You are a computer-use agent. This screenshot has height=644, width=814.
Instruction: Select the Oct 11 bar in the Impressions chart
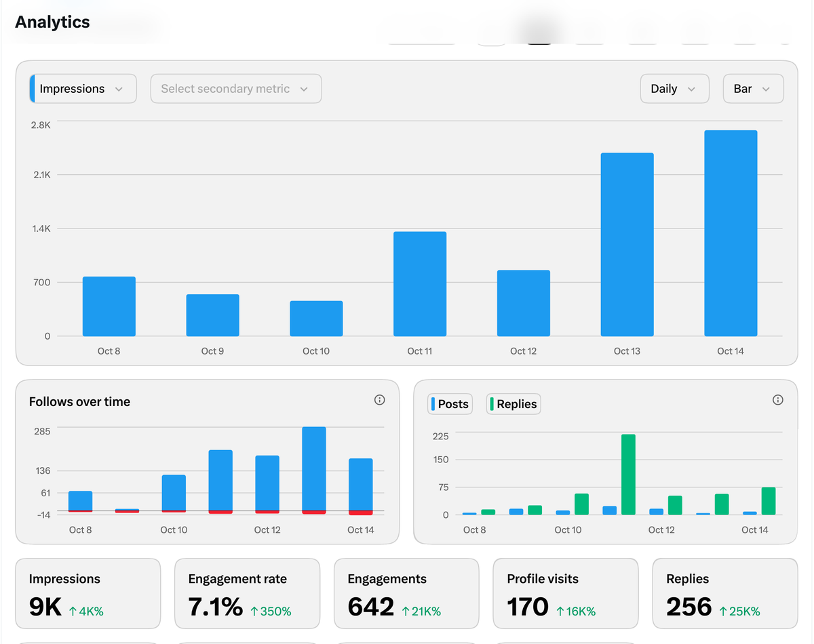pyautogui.click(x=420, y=284)
